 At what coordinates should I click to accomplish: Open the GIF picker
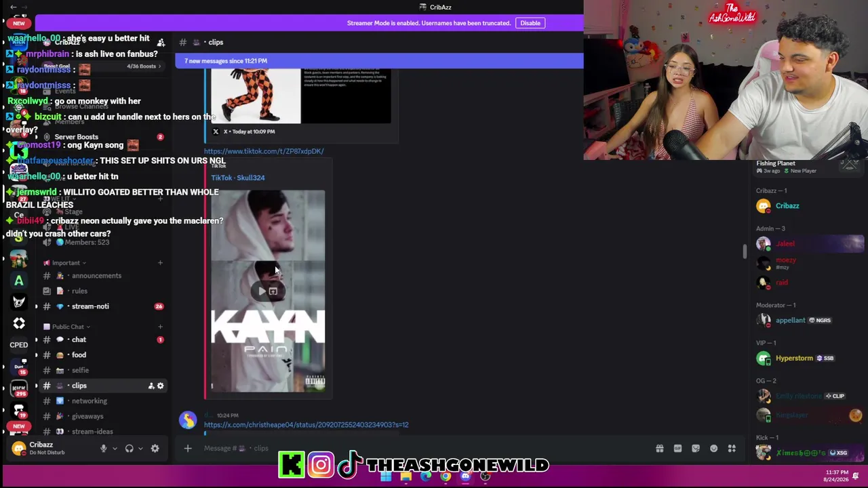click(677, 448)
